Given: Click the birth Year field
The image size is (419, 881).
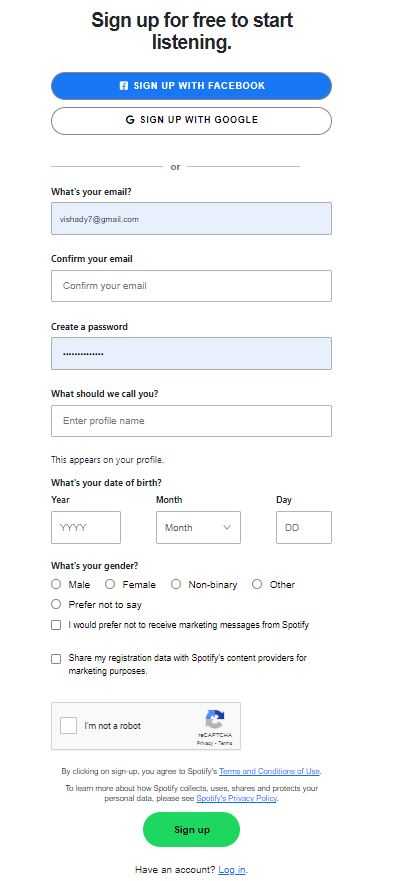Looking at the screenshot, I should click(x=86, y=528).
